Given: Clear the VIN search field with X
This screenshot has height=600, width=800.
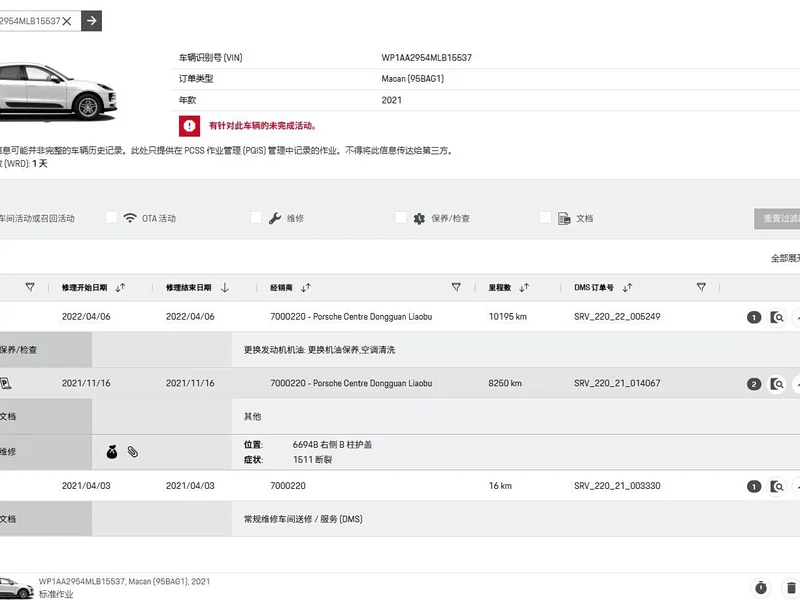Looking at the screenshot, I should (67, 21).
